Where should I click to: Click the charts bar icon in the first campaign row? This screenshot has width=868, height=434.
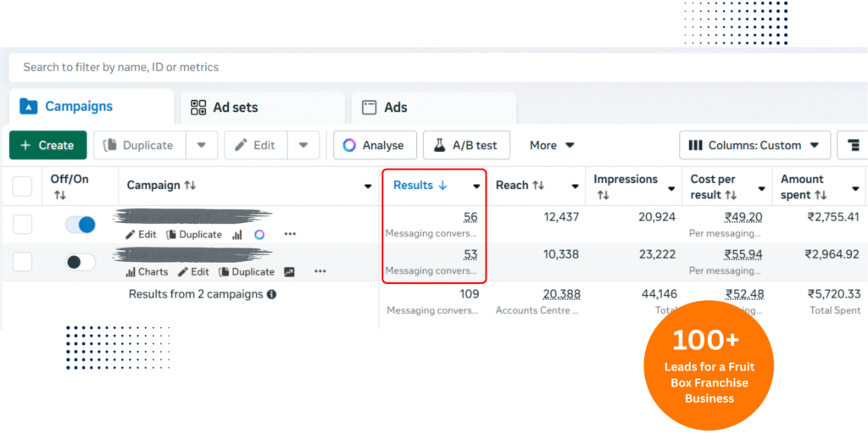coord(237,235)
